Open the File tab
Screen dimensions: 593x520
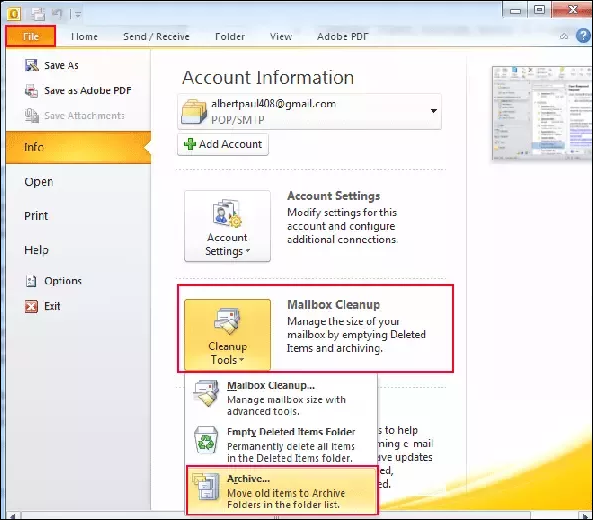point(31,36)
